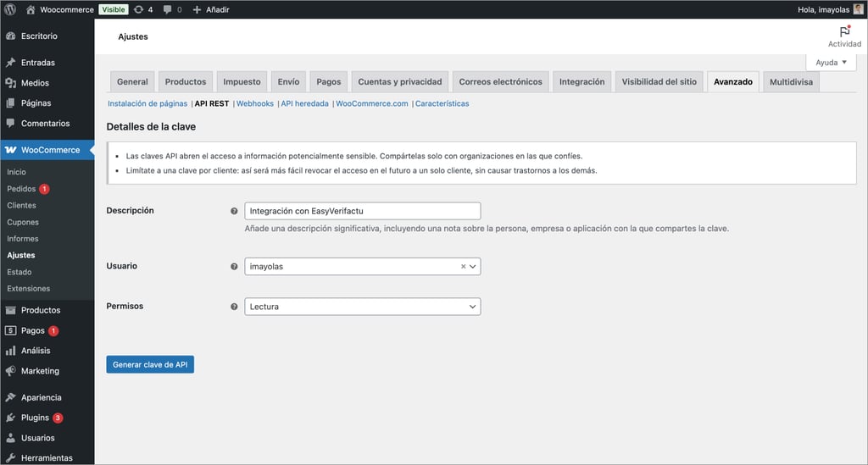868x465 pixels.
Task: Open the Multidivisa tab
Action: (x=791, y=82)
